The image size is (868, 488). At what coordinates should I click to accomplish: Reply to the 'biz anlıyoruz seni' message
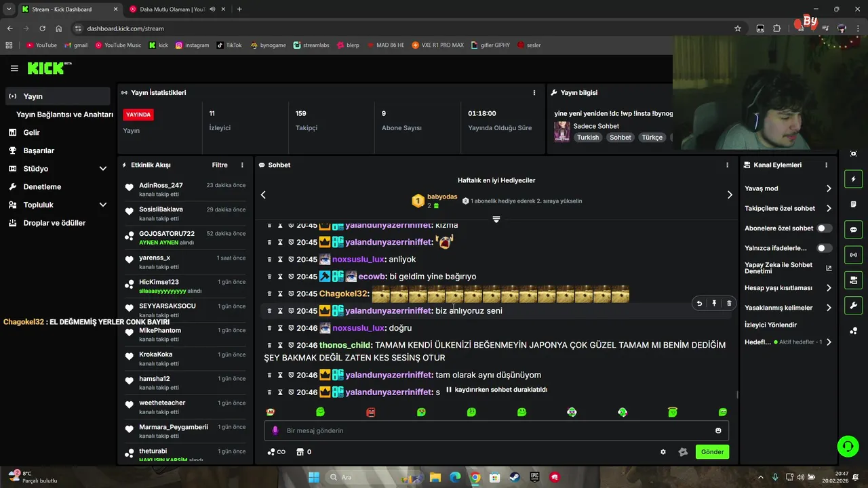pyautogui.click(x=699, y=304)
